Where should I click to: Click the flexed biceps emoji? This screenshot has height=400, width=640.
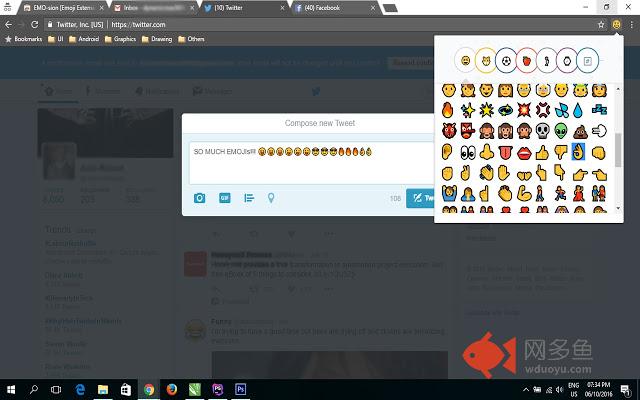point(524,192)
